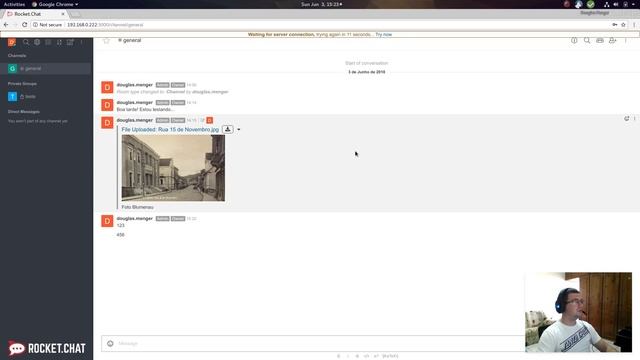The height and width of the screenshot is (360, 640).
Task: Open the private group under Private Groups
Action: (45, 97)
